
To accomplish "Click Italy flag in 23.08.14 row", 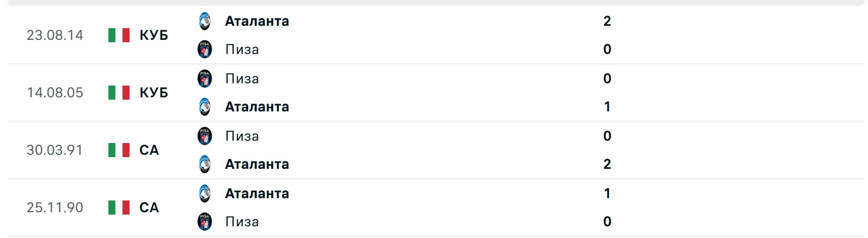I will [x=119, y=35].
